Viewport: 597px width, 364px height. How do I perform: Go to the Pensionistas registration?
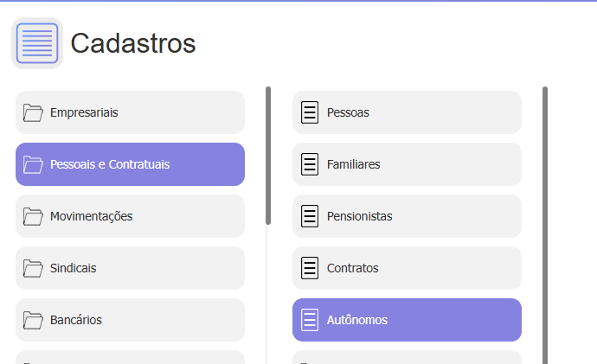point(407,216)
